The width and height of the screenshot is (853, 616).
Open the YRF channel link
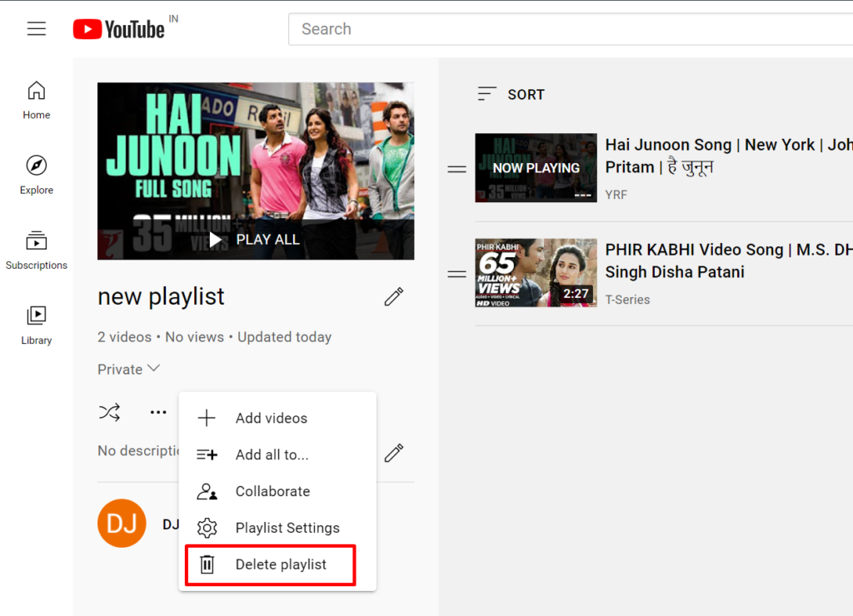click(x=616, y=194)
